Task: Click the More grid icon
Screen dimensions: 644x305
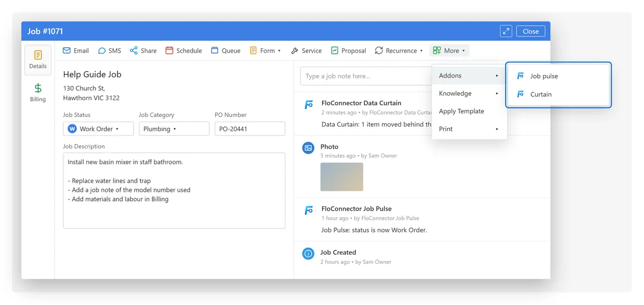Action: click(x=437, y=50)
